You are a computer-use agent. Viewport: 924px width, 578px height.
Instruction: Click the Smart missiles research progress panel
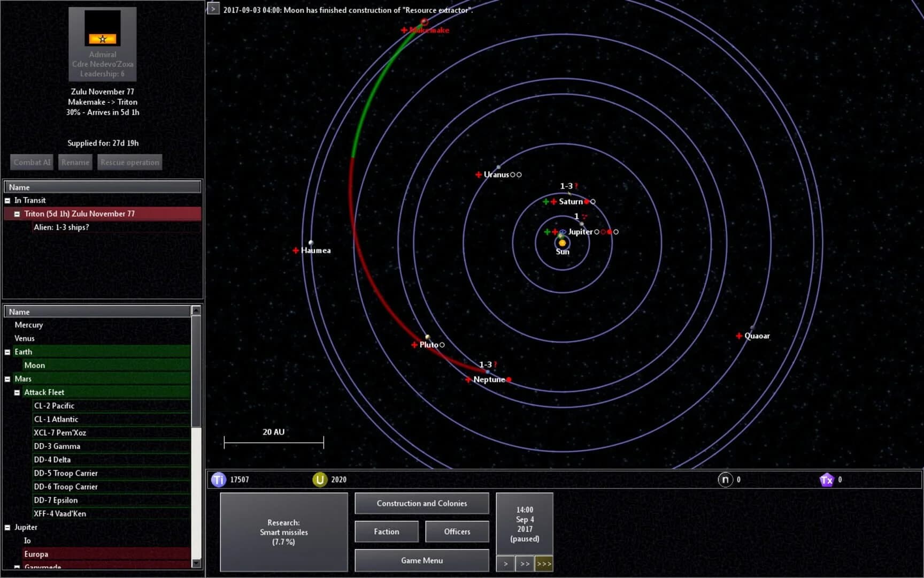(283, 533)
